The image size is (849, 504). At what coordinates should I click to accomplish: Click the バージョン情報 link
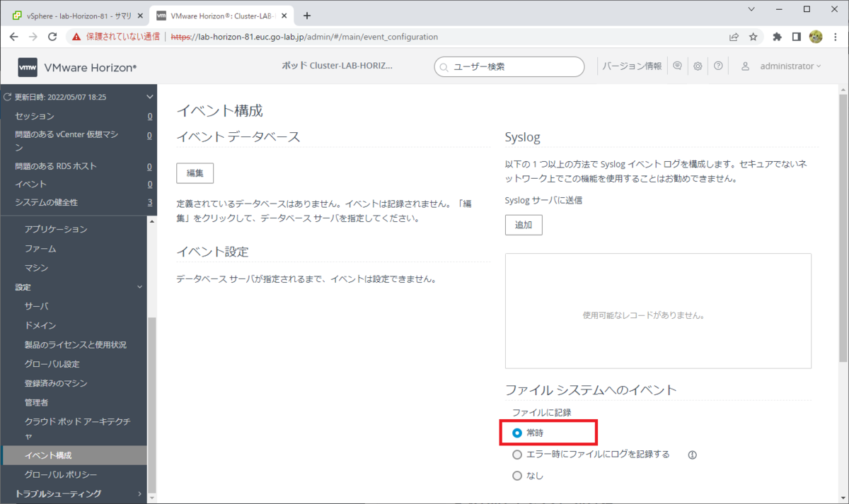coord(632,66)
